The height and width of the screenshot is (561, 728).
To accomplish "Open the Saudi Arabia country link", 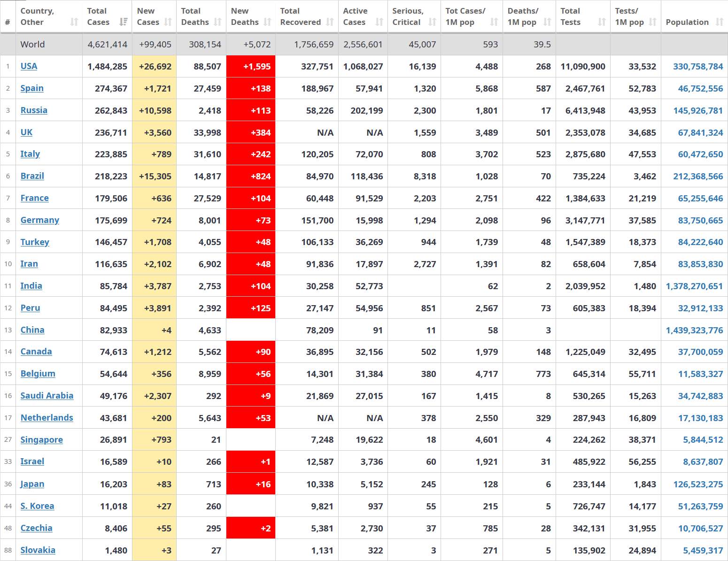I will (46, 396).
